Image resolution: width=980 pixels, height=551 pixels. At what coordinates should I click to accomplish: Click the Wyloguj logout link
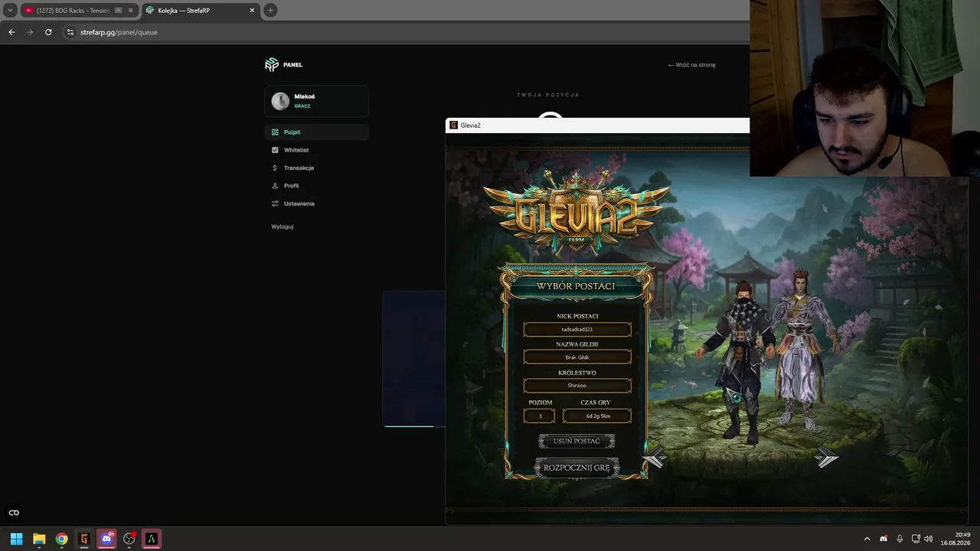[x=283, y=227]
